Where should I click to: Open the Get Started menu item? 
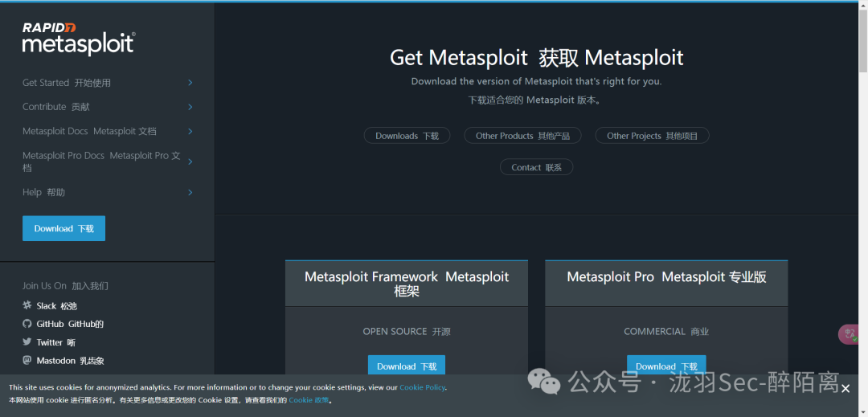[67, 83]
